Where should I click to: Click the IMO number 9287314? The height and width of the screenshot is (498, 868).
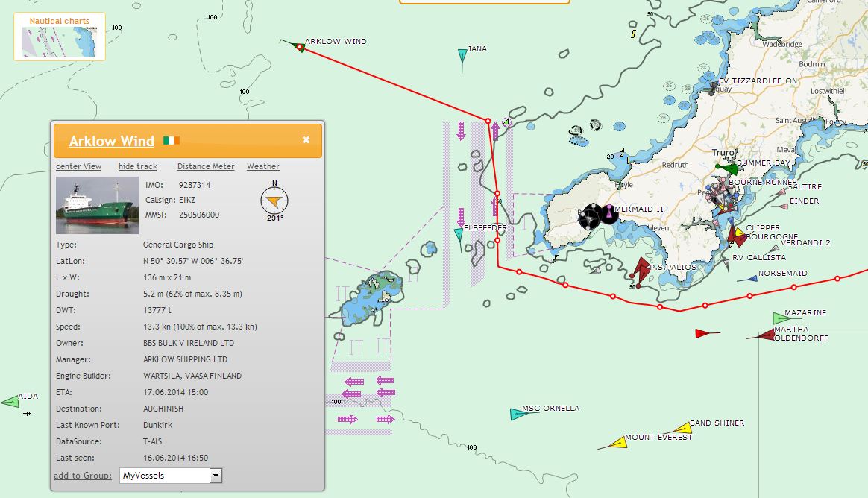tap(195, 185)
